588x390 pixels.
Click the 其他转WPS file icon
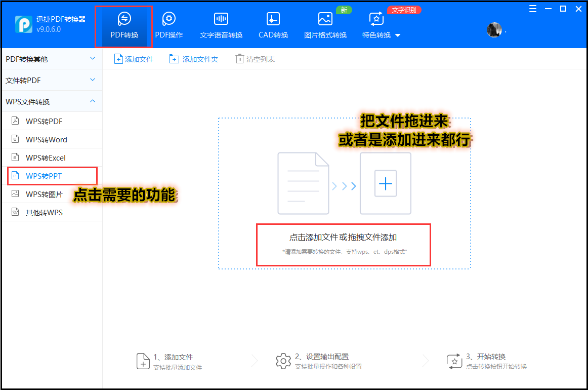[x=15, y=212]
